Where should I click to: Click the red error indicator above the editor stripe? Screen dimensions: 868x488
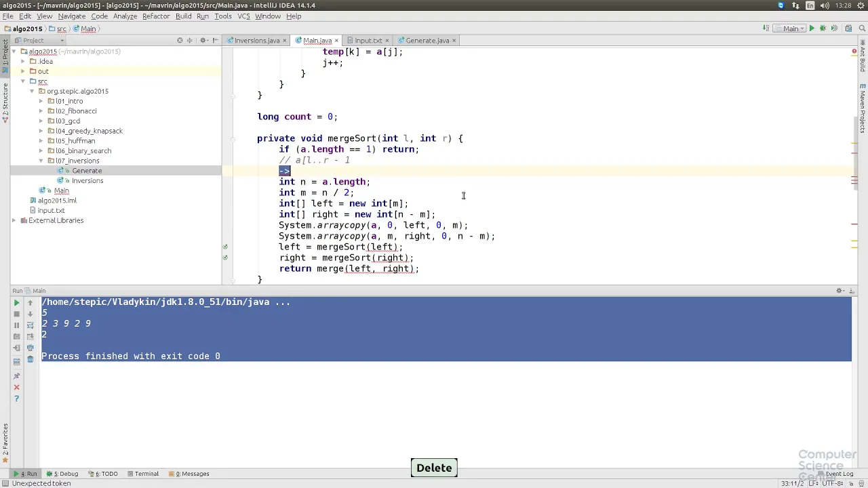[x=854, y=52]
